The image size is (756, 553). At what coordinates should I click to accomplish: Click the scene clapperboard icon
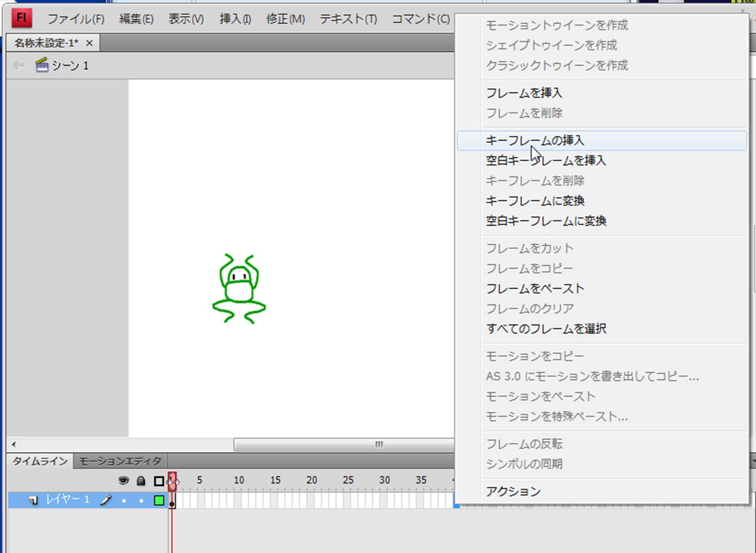42,65
